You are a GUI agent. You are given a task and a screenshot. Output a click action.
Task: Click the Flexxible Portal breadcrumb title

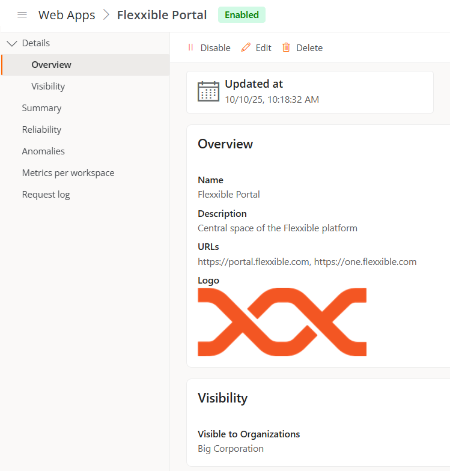tap(162, 15)
